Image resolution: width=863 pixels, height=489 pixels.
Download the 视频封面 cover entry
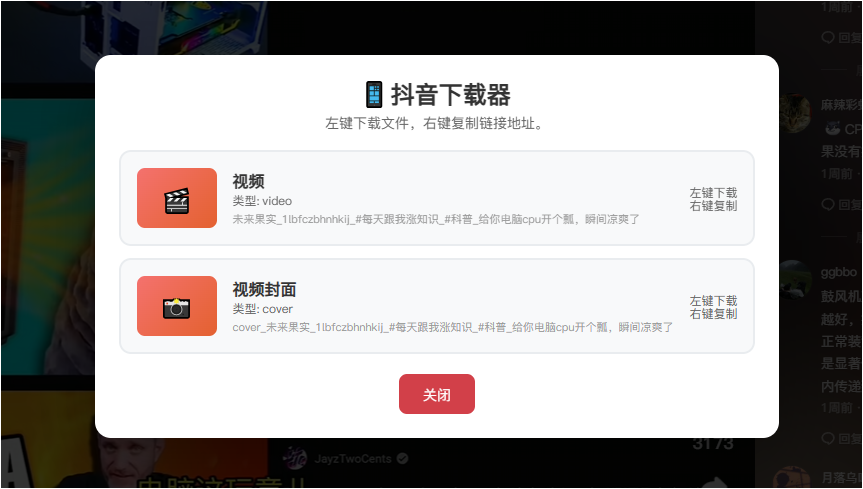[x=436, y=306]
